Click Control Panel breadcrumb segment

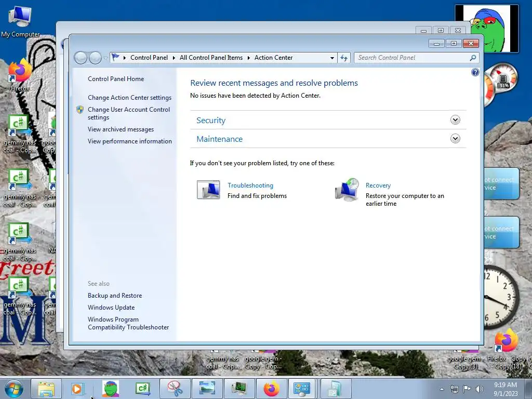point(149,58)
